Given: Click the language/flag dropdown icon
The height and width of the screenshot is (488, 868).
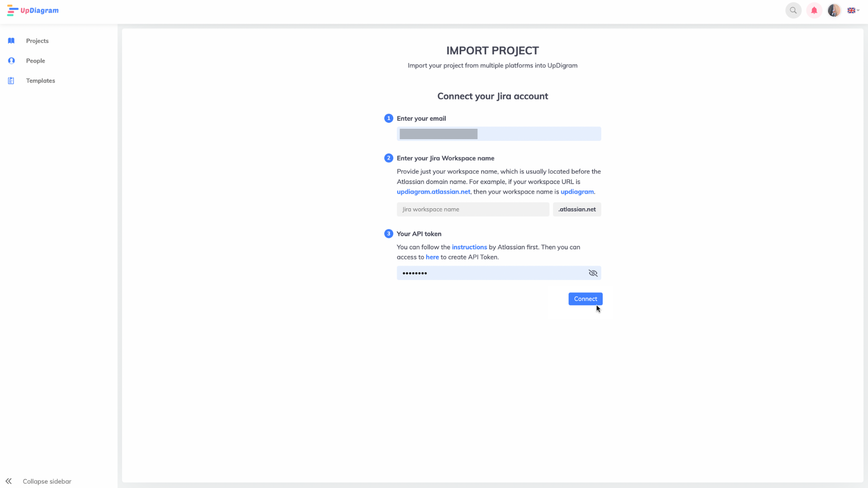Looking at the screenshot, I should click(x=854, y=10).
